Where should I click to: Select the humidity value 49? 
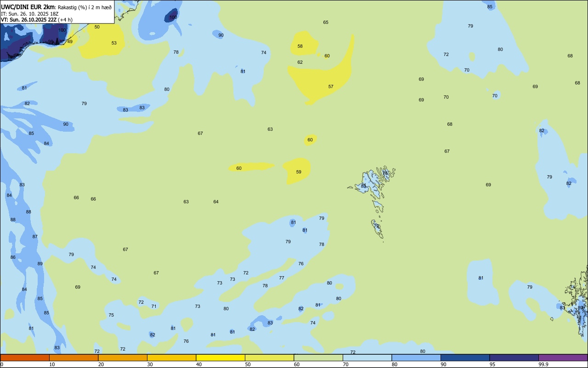click(x=70, y=42)
